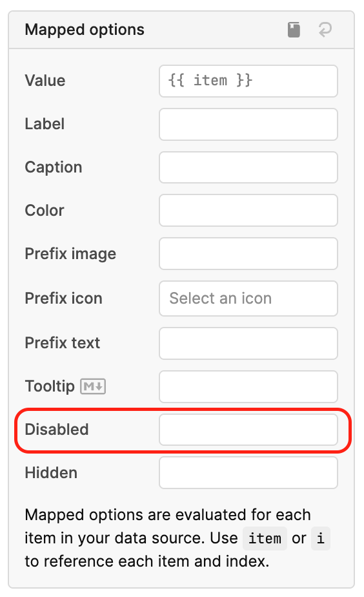Click the Prefix icon label

click(x=63, y=298)
